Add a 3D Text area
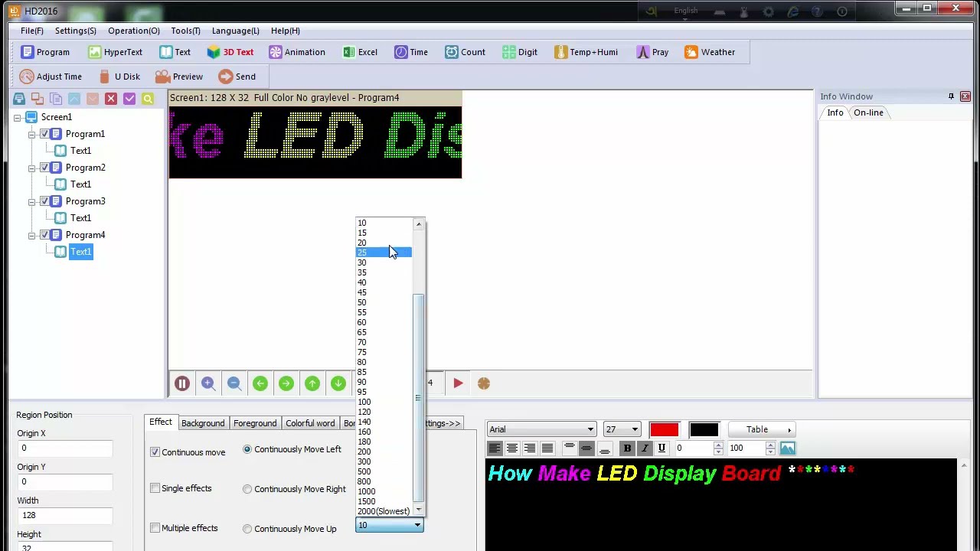980x551 pixels. pyautogui.click(x=230, y=52)
